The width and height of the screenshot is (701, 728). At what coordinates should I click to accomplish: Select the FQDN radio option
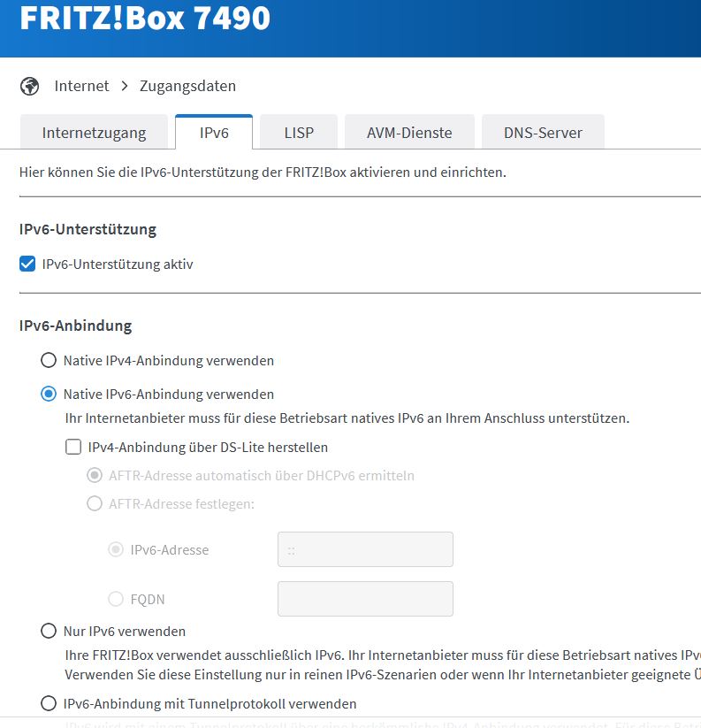click(x=116, y=600)
